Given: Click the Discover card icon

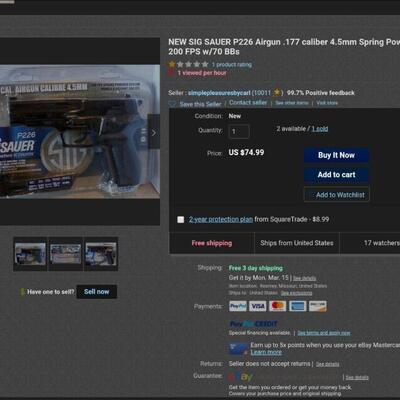Looking at the screenshot, I should point(318,306).
